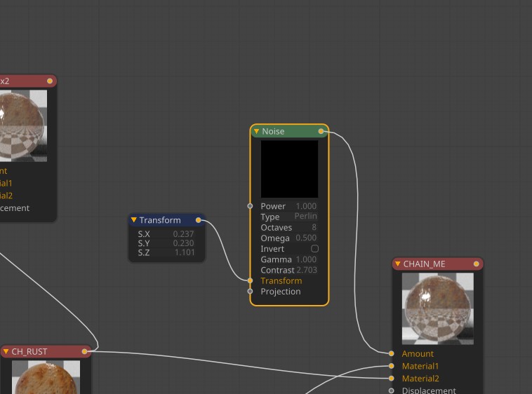Image resolution: width=532 pixels, height=394 pixels.
Task: Click the Displacement label on CHAIN_ME
Action: coord(429,390)
